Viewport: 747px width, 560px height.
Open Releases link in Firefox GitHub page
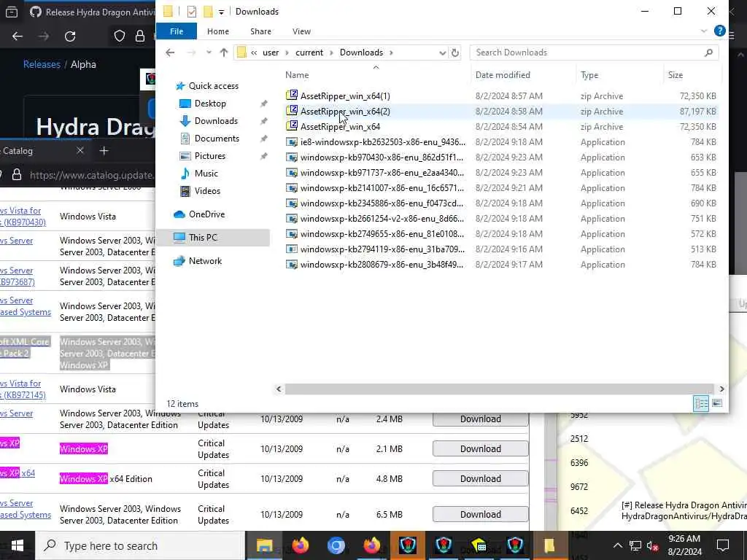pyautogui.click(x=42, y=64)
